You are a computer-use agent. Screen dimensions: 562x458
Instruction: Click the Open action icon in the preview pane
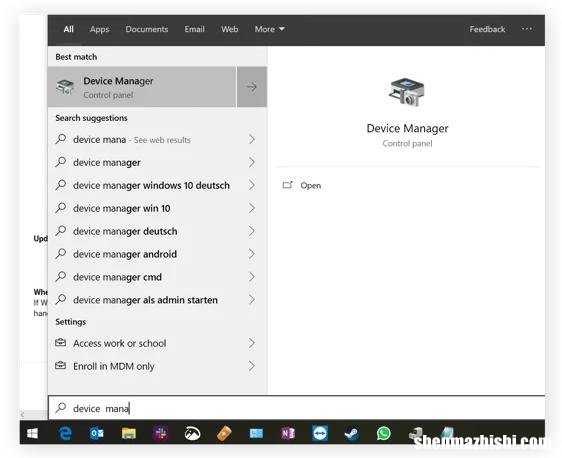287,185
